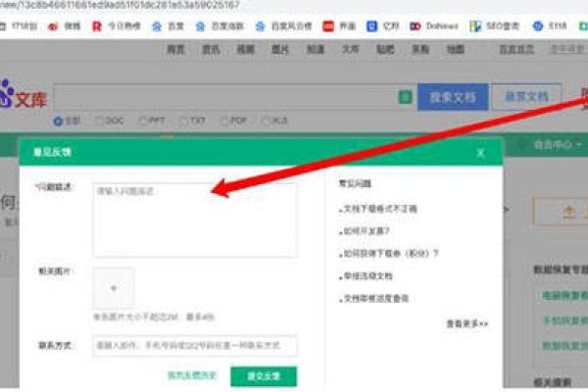This screenshot has height=392, width=588.
Task: Select the XLS radio button
Action: click(x=267, y=121)
